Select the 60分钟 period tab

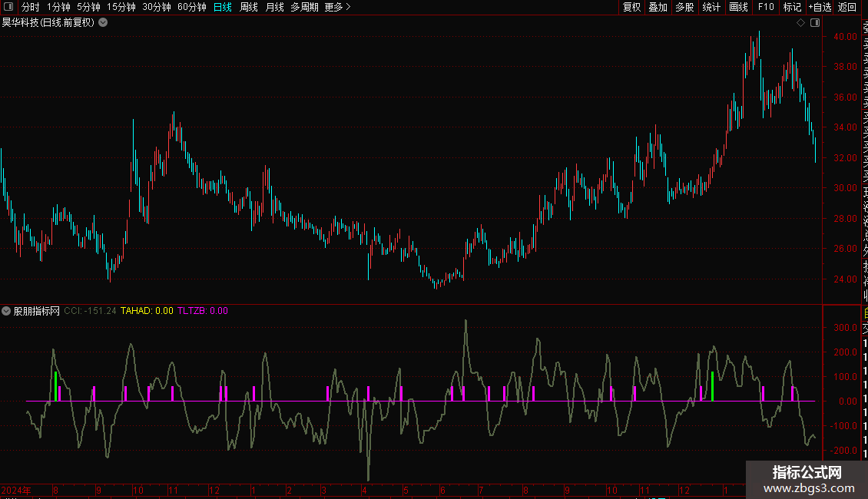pos(191,7)
